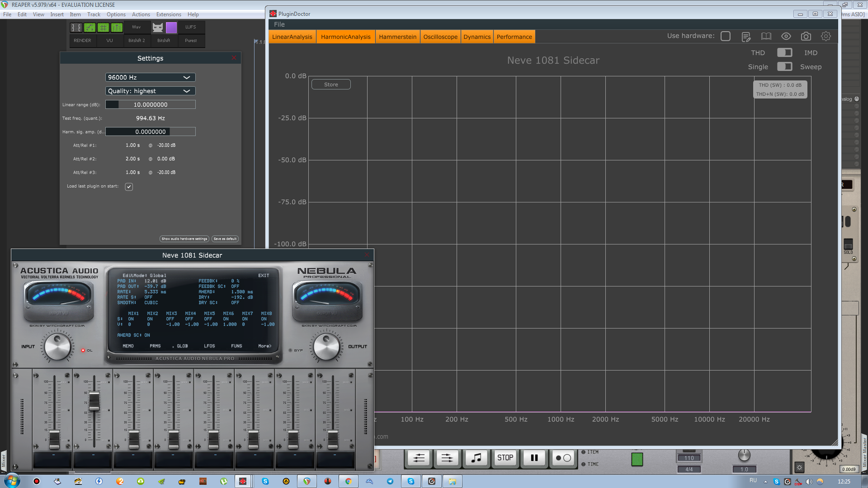868x488 pixels.
Task: Open the manual book icon in PluginDoctor
Action: coord(766,36)
